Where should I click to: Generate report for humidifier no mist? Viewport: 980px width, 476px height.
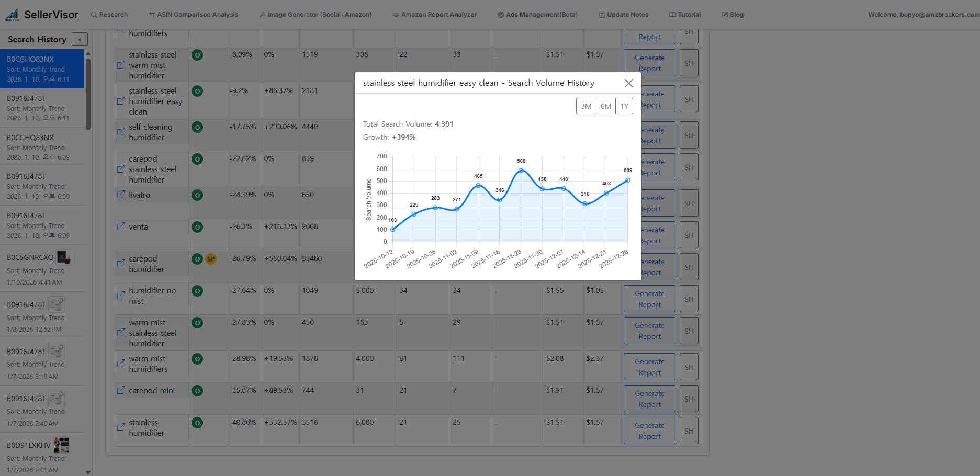649,299
